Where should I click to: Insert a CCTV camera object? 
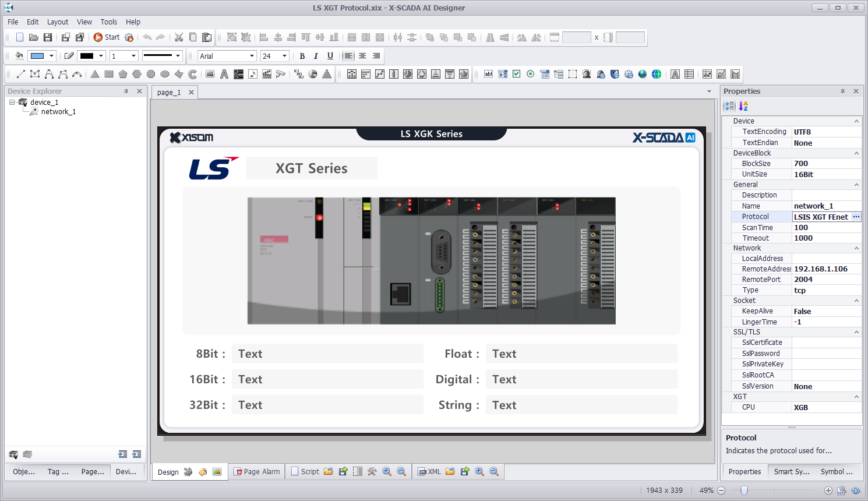[x=281, y=74]
